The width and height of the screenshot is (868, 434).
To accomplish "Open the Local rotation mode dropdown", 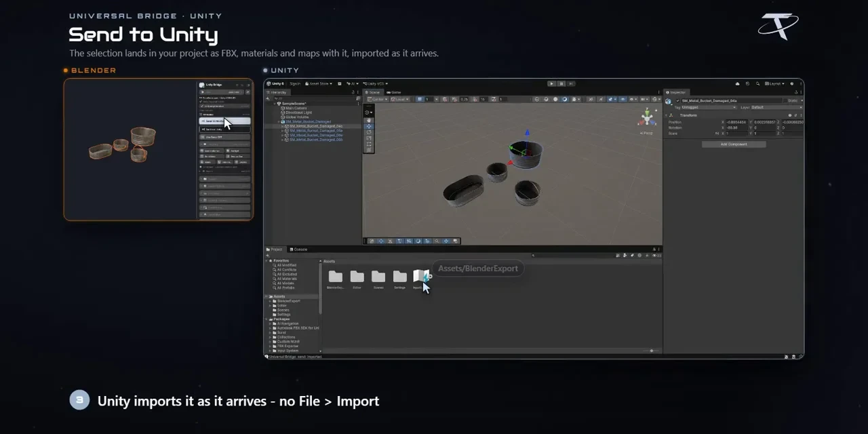I will pos(400,99).
